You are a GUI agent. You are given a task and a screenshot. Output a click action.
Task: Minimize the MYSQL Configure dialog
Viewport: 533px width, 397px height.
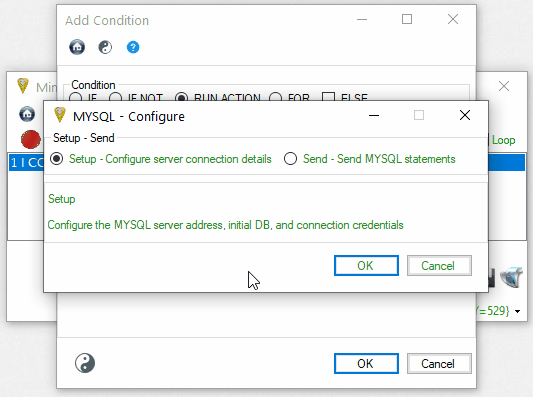(374, 116)
